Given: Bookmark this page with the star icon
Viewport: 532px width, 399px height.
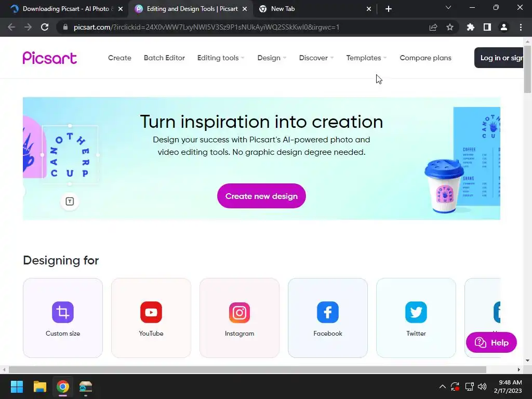Looking at the screenshot, I should (x=450, y=27).
